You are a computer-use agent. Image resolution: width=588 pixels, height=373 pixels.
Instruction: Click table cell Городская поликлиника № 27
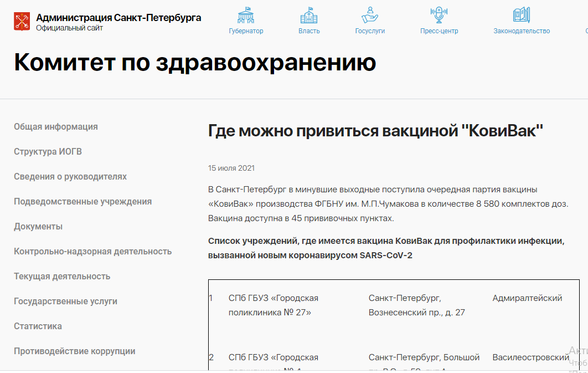click(x=274, y=305)
